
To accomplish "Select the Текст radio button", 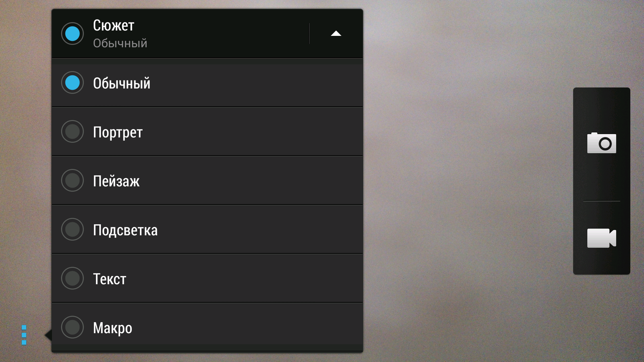I will point(72,278).
